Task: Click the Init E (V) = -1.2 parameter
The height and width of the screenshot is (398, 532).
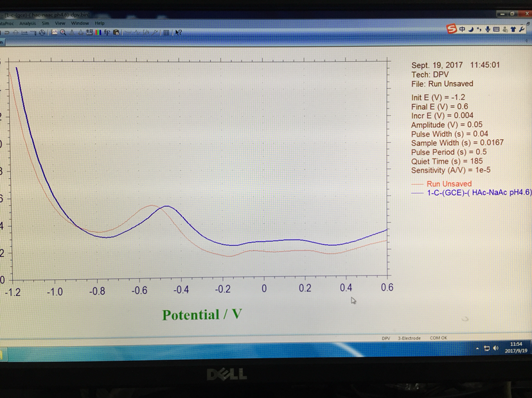Action: (x=438, y=98)
